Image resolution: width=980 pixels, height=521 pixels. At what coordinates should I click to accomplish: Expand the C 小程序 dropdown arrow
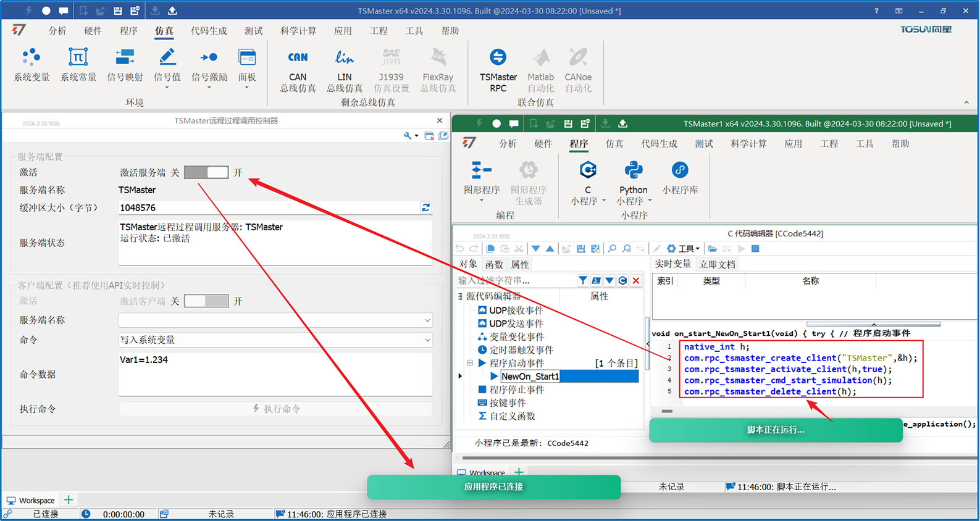603,201
